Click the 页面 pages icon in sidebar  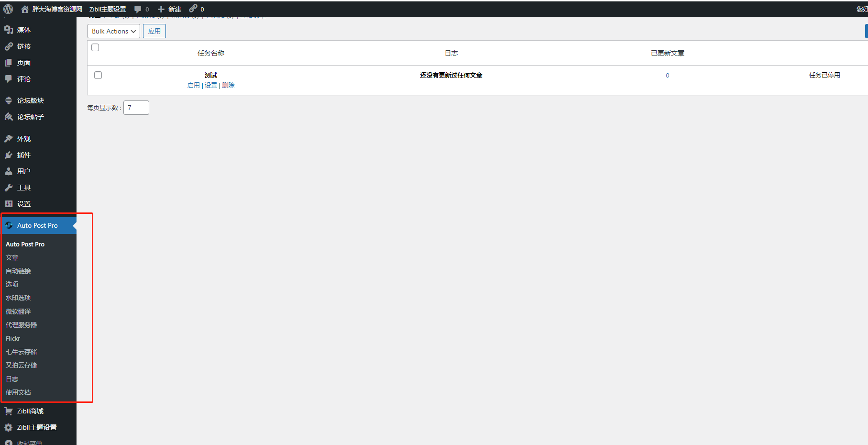point(9,63)
